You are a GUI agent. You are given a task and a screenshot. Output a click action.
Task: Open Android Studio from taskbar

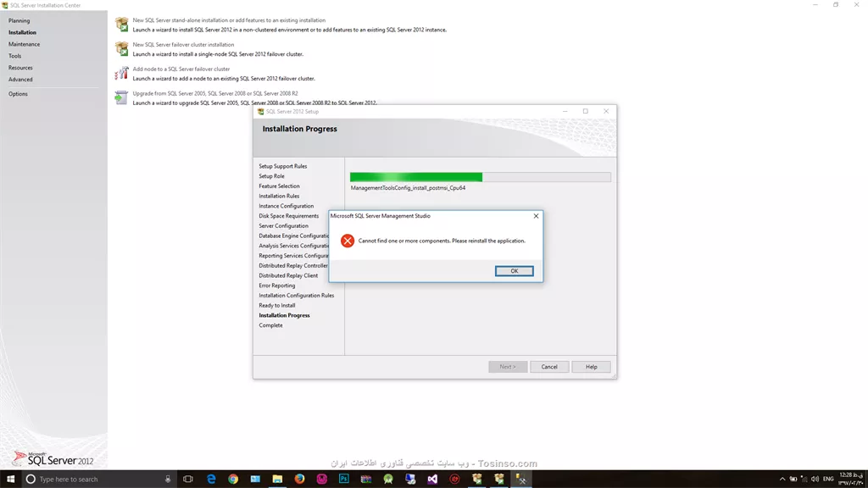pos(388,480)
